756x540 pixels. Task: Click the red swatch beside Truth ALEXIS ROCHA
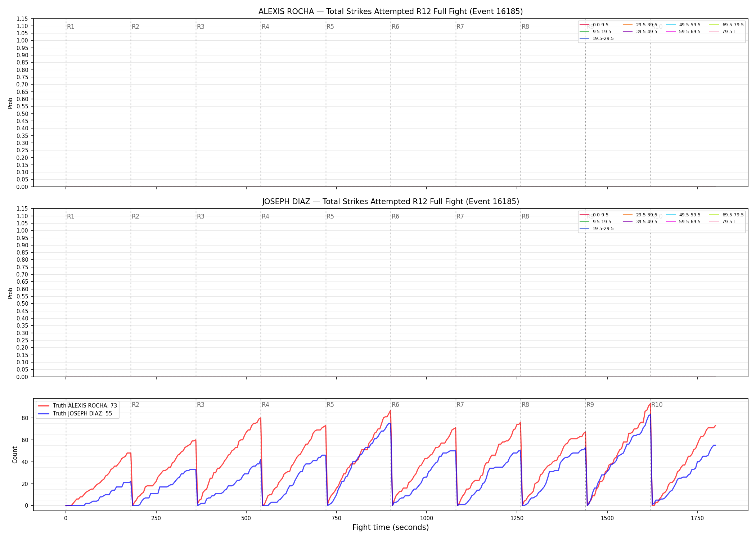click(44, 406)
